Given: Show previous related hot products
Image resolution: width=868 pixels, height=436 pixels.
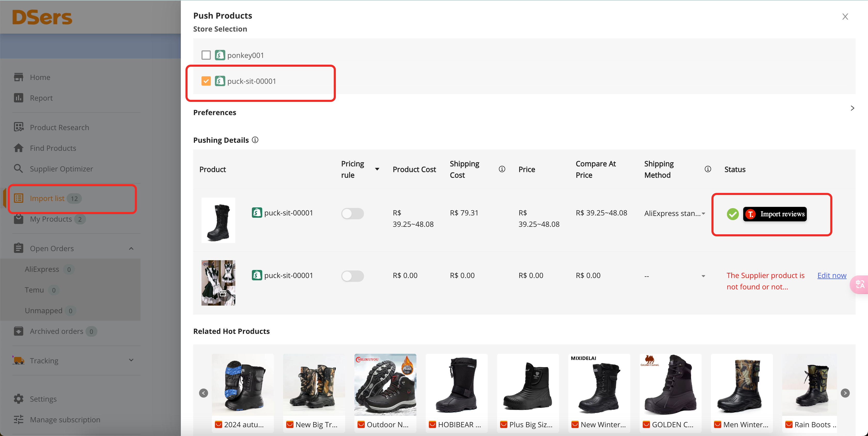Looking at the screenshot, I should point(204,393).
